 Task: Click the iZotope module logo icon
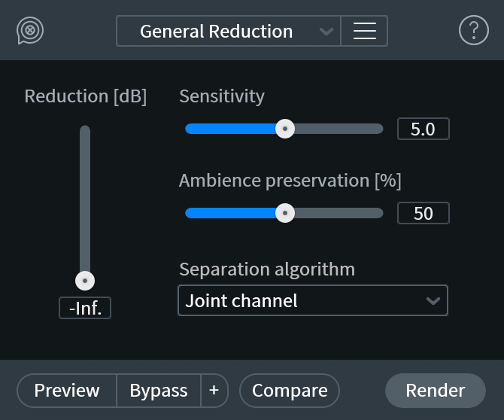[30, 31]
